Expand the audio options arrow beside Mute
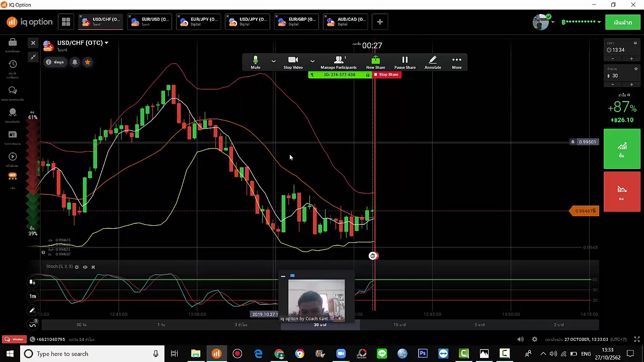The width and height of the screenshot is (644, 362). tap(273, 61)
